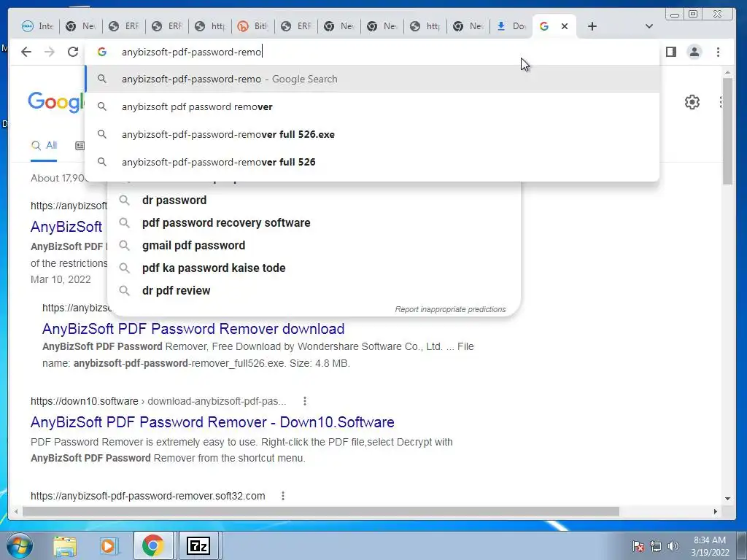Close the active Google tab
747x560 pixels.
click(565, 26)
